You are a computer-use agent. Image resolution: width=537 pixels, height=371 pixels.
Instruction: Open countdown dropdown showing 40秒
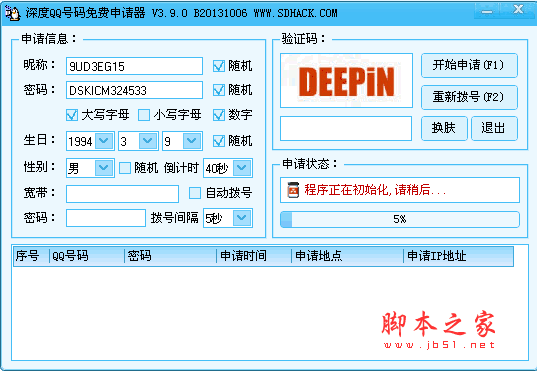click(x=242, y=168)
